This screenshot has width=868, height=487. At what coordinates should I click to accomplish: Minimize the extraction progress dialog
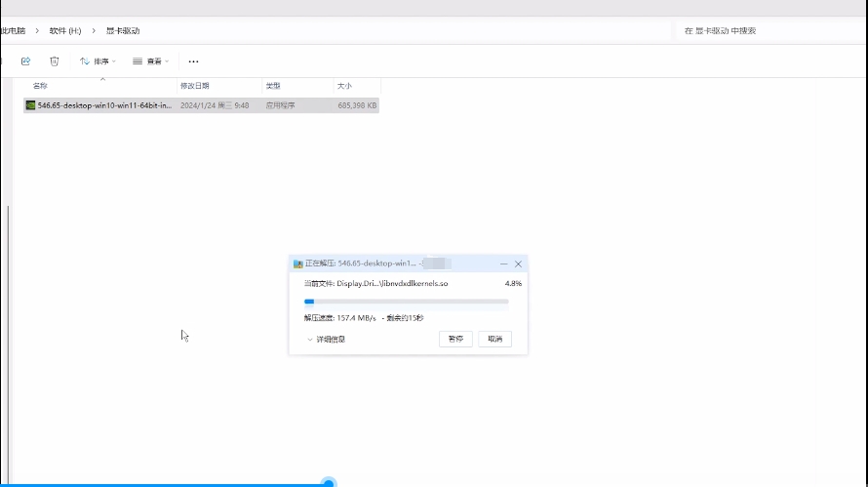[503, 264]
